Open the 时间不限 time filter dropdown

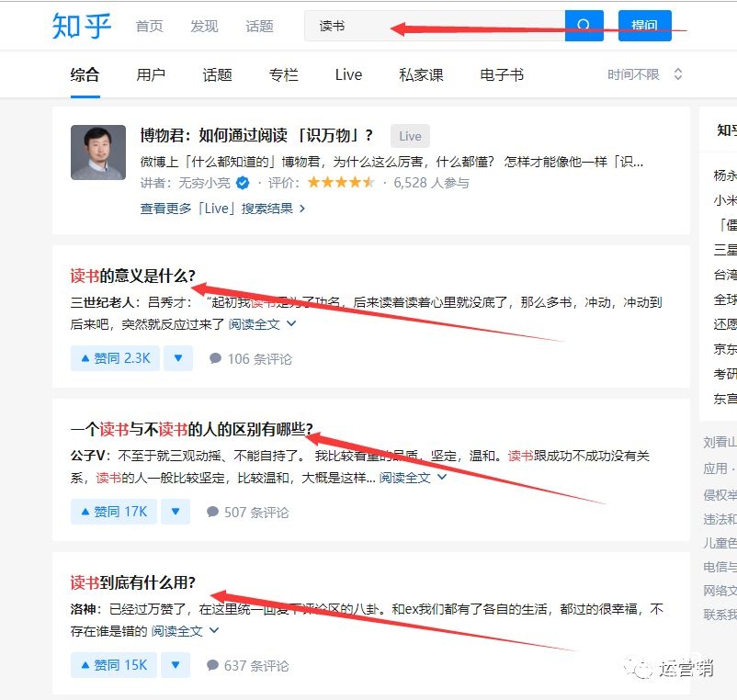click(x=644, y=74)
